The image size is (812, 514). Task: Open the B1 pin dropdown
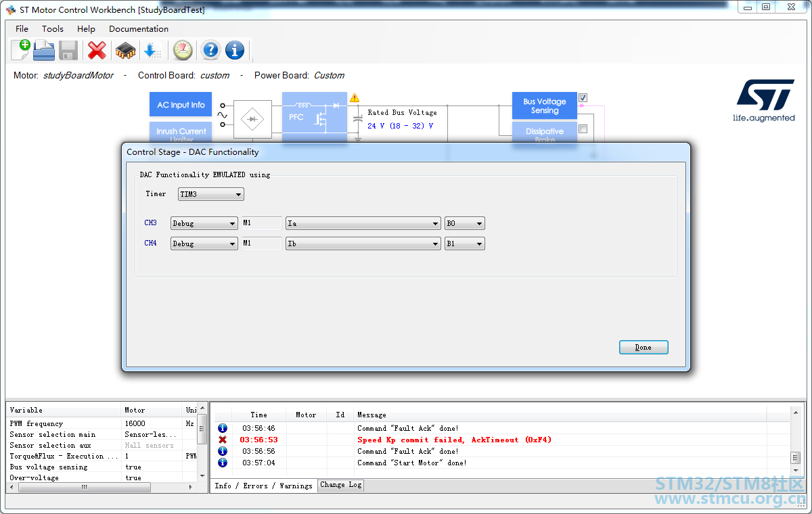tap(465, 243)
